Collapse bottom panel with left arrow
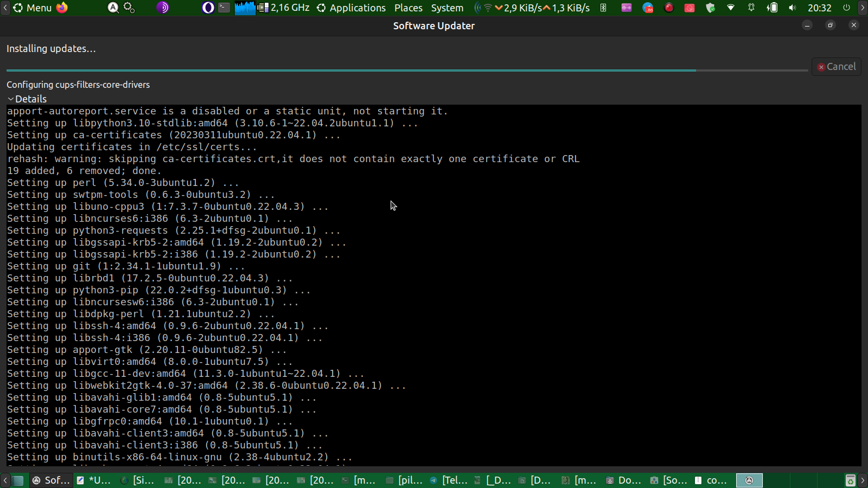The height and width of the screenshot is (488, 868). click(5, 480)
